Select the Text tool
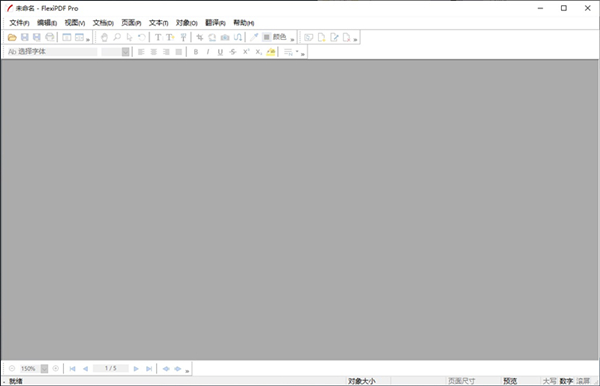This screenshot has width=600, height=386. (158, 37)
